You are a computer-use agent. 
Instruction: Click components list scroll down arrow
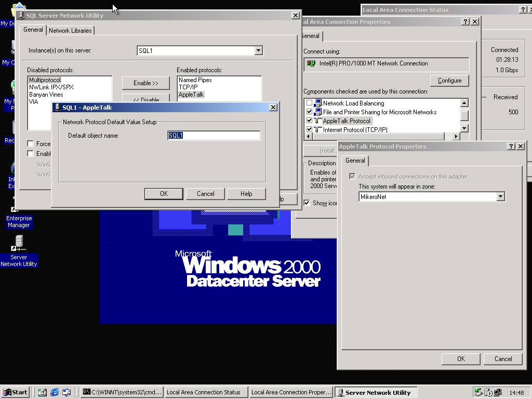[464, 128]
